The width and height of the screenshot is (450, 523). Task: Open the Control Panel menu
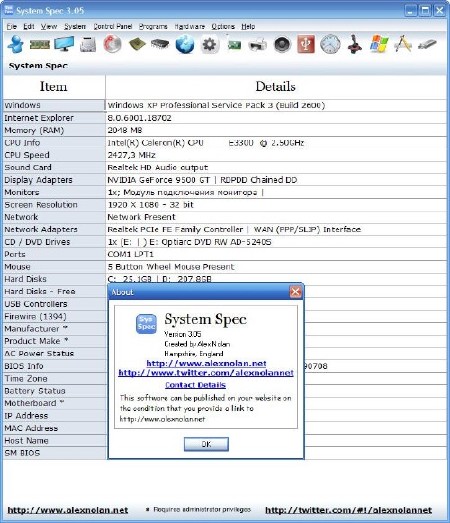click(x=113, y=26)
